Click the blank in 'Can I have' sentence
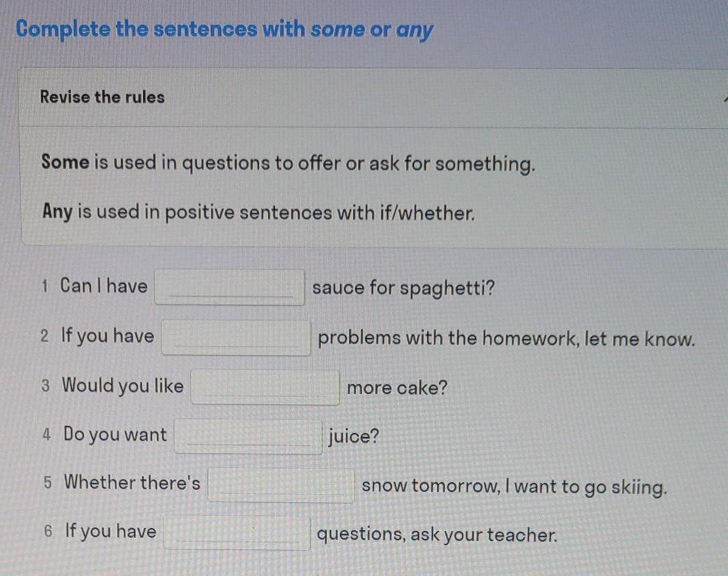Screen dimensions: 728x576 click(x=230, y=287)
